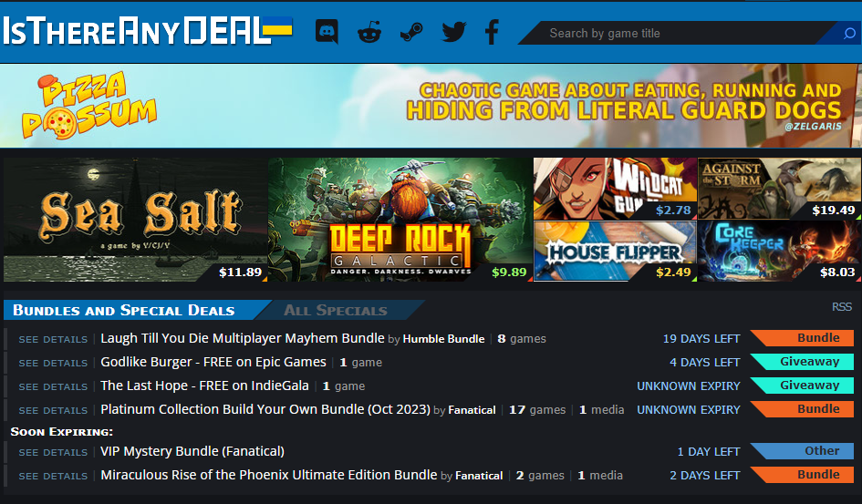This screenshot has width=862, height=504.
Task: Open the RSS feed link
Action: [x=841, y=307]
